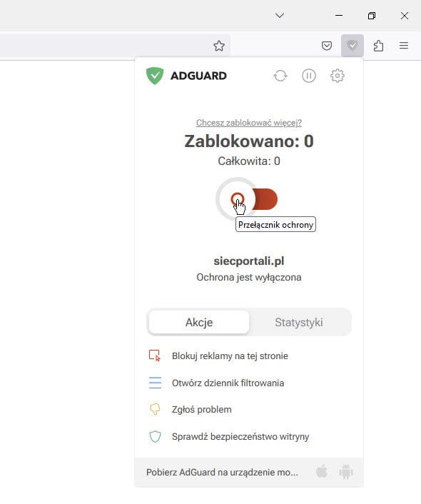Viewport: 421px width, 504px height.
Task: Click the AdGuard extension toolbar icon
Action: [352, 46]
